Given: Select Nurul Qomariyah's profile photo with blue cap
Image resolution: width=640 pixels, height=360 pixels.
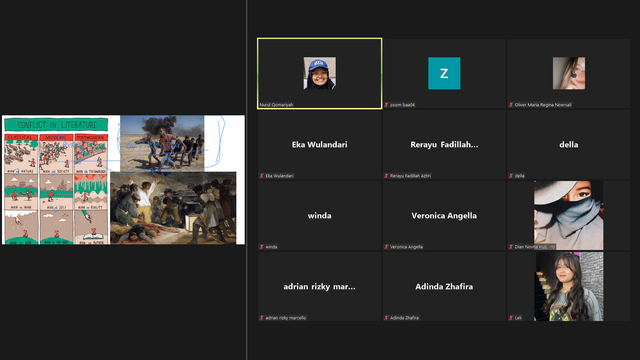Looking at the screenshot, I should 320,73.
